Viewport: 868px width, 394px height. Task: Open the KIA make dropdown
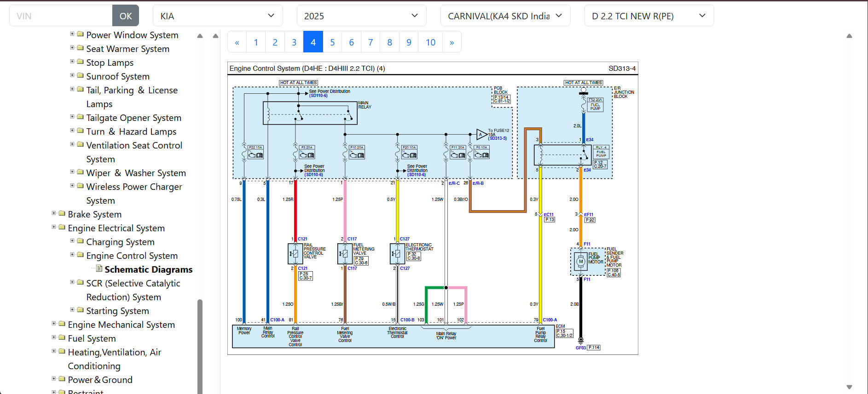pos(217,16)
